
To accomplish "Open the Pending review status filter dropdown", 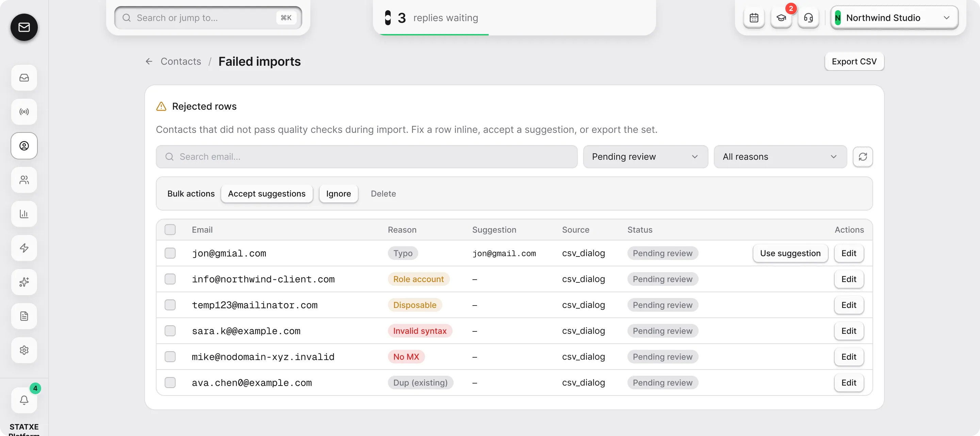I will click(645, 156).
